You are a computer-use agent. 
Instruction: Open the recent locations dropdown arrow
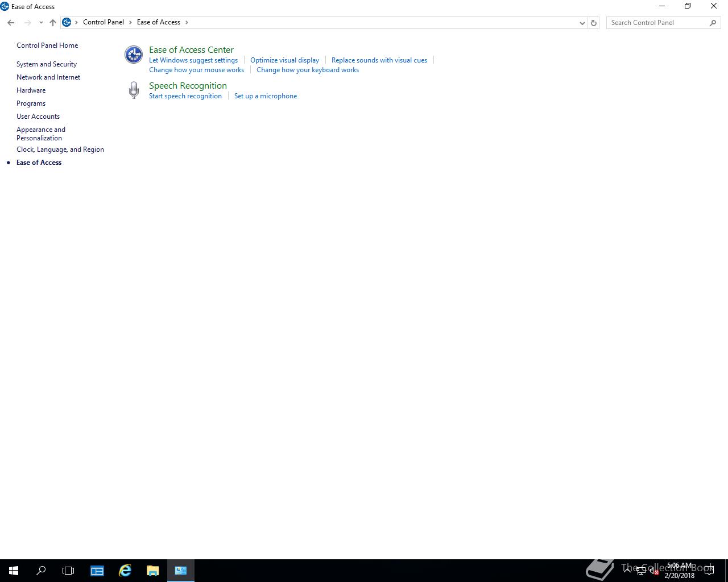click(41, 23)
